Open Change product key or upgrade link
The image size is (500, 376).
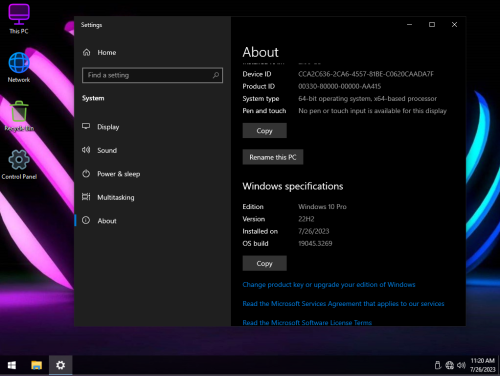(329, 285)
